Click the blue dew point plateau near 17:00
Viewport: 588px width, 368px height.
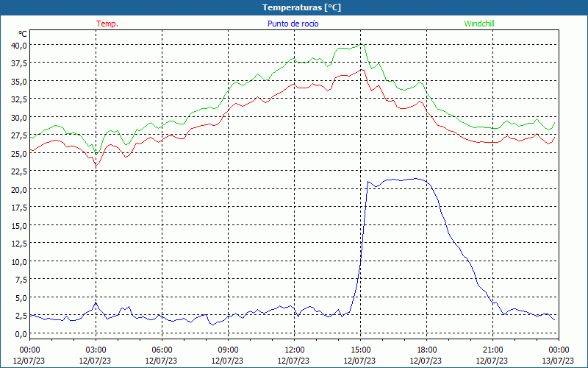405,180
